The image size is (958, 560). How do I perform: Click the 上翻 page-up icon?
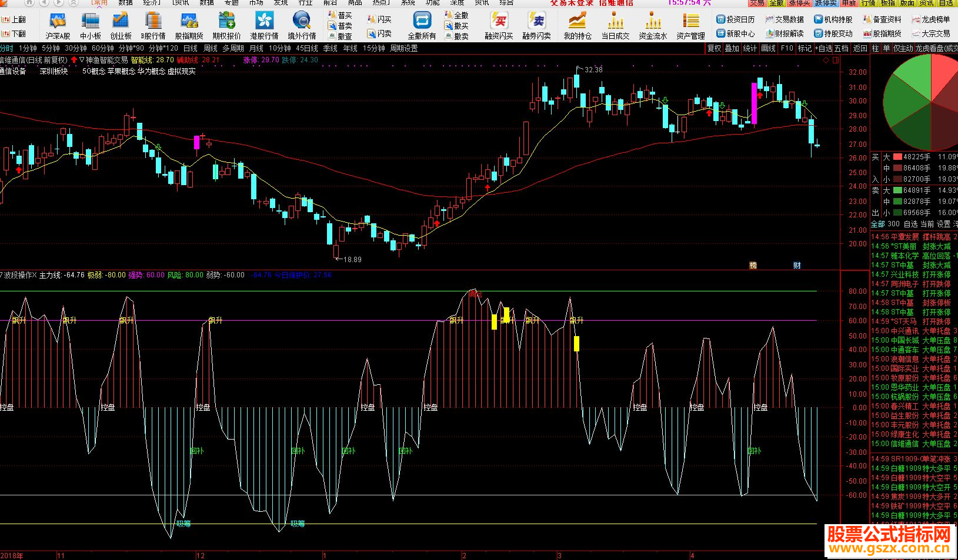pyautogui.click(x=14, y=19)
